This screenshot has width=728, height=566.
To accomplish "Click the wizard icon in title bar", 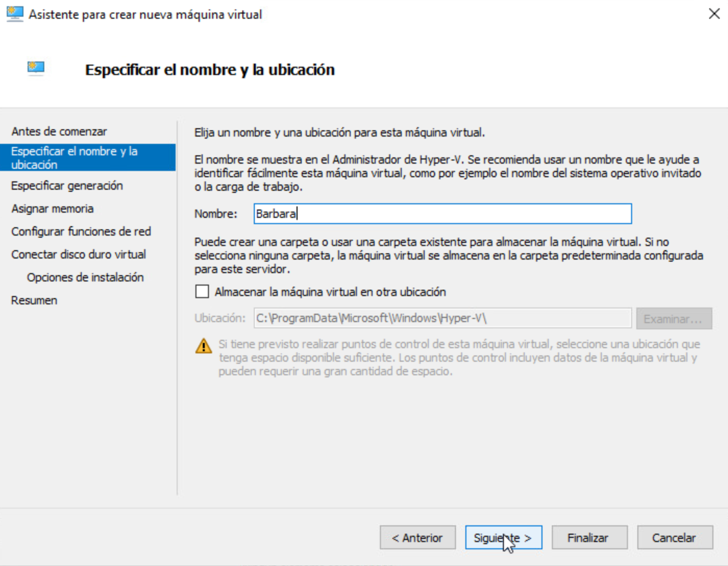I will [15, 14].
